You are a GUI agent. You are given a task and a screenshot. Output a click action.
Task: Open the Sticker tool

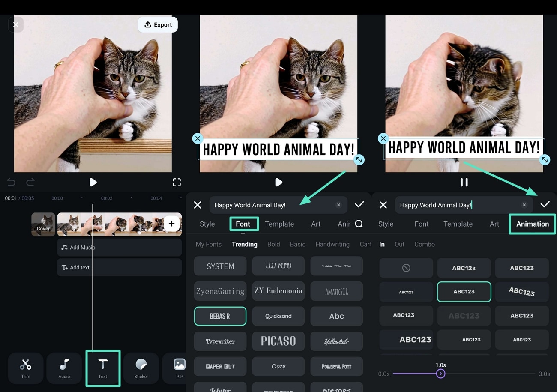coord(141,368)
